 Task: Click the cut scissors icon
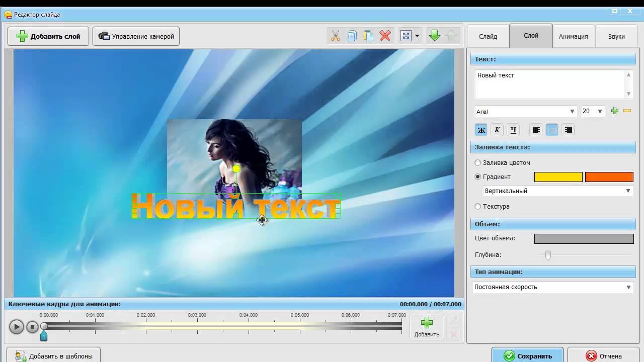(336, 36)
